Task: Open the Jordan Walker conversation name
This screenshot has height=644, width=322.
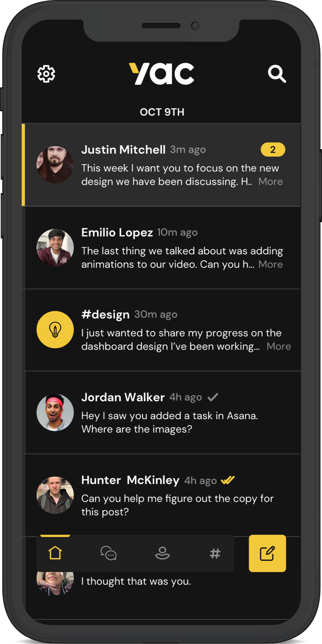Action: click(123, 397)
